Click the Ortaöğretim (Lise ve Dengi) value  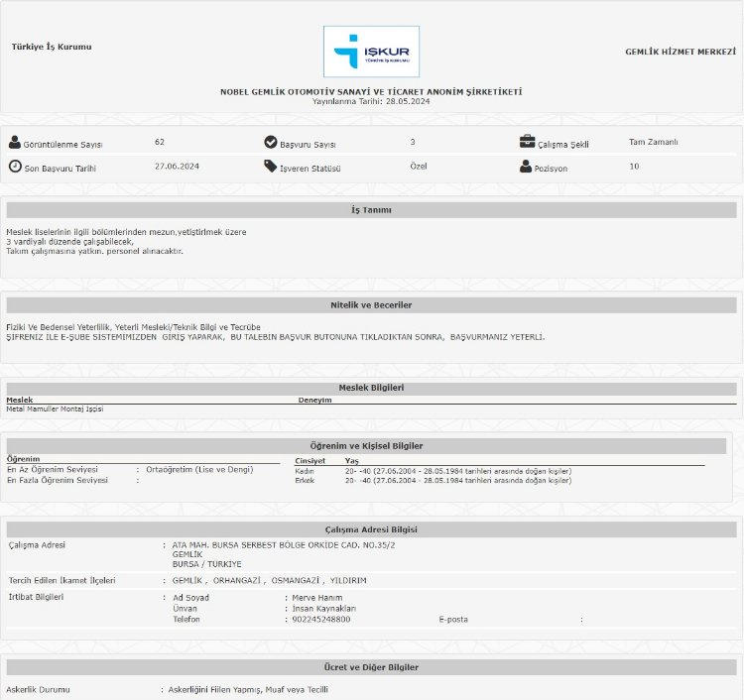coord(199,469)
